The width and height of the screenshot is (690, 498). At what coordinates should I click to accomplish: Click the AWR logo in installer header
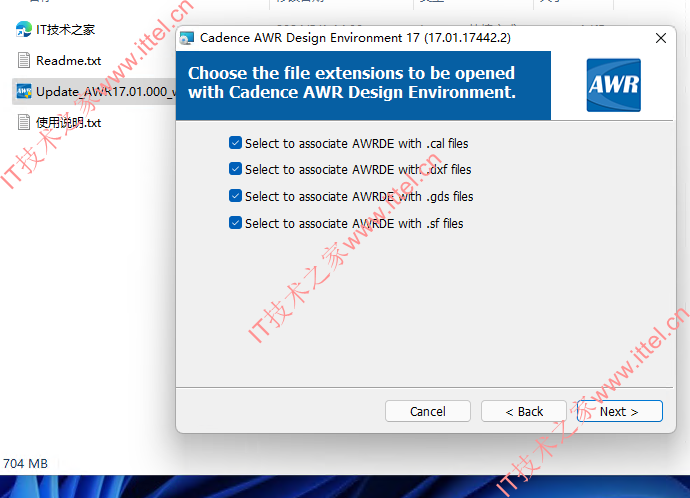613,85
